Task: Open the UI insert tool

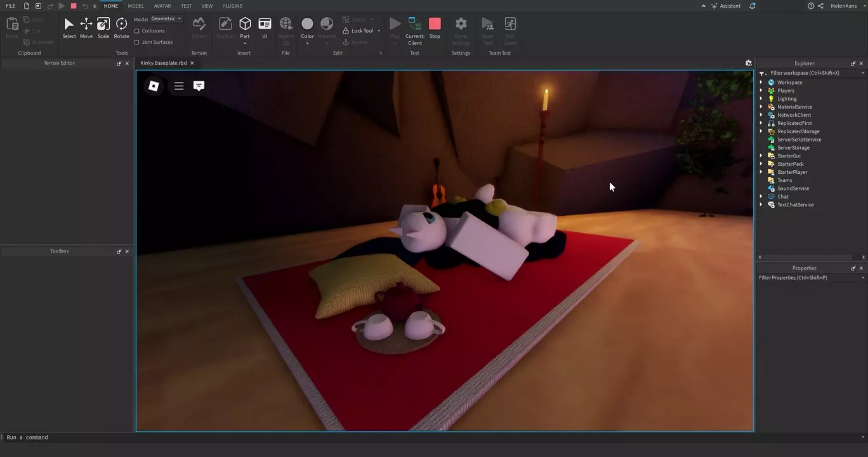Action: (265, 27)
